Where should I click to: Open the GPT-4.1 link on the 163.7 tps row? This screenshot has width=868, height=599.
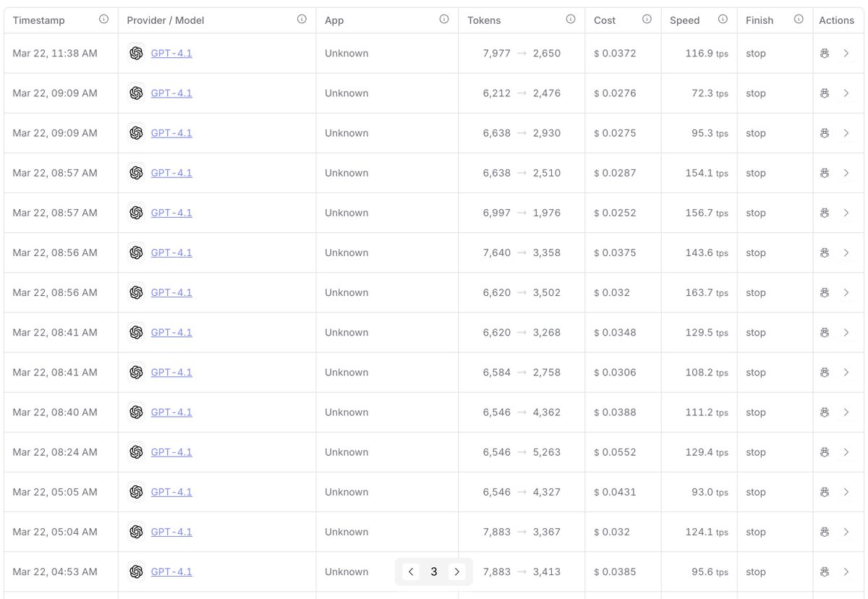click(171, 292)
